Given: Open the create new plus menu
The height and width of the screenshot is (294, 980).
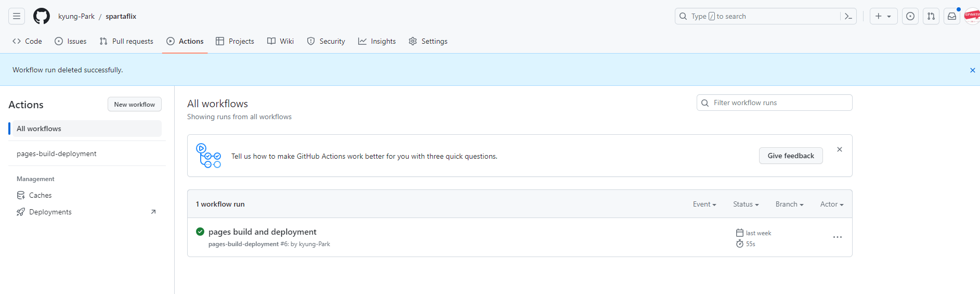Looking at the screenshot, I should point(883,16).
